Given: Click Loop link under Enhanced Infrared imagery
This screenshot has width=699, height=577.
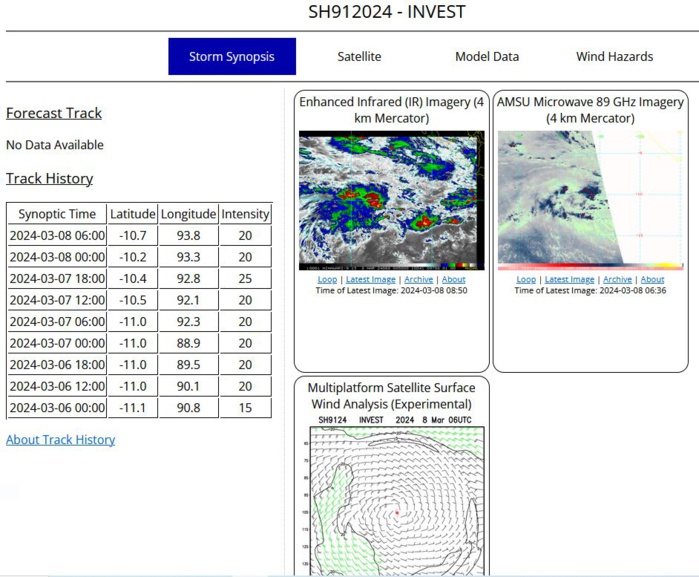Looking at the screenshot, I should coord(327,280).
